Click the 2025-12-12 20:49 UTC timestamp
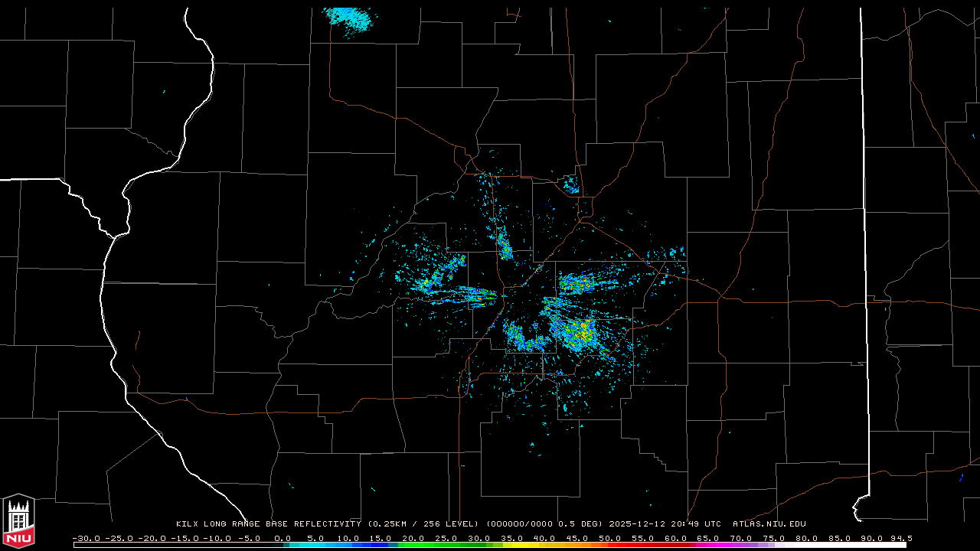 (x=665, y=524)
